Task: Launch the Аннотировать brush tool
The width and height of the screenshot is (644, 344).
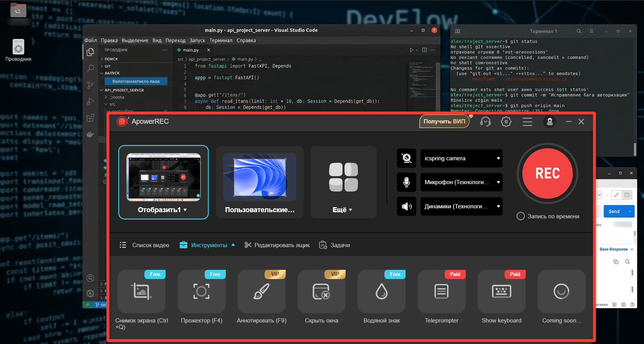Action: point(262,292)
